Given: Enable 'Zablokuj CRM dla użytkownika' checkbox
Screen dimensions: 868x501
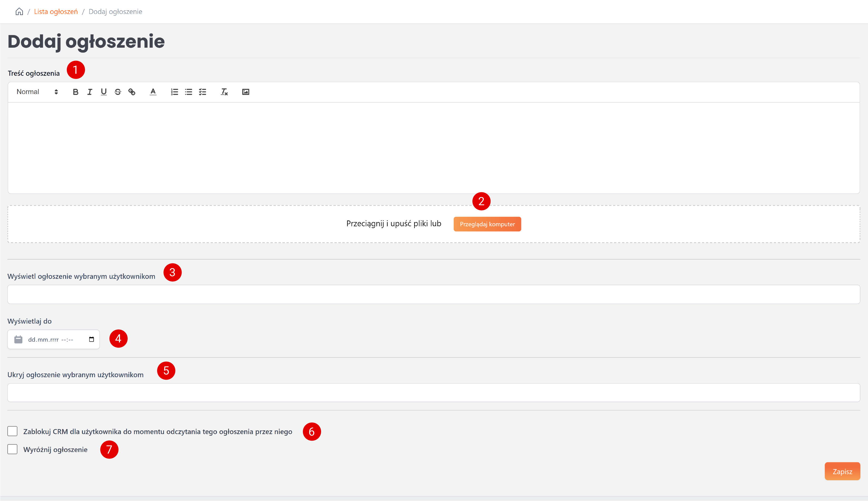Looking at the screenshot, I should click(x=12, y=431).
